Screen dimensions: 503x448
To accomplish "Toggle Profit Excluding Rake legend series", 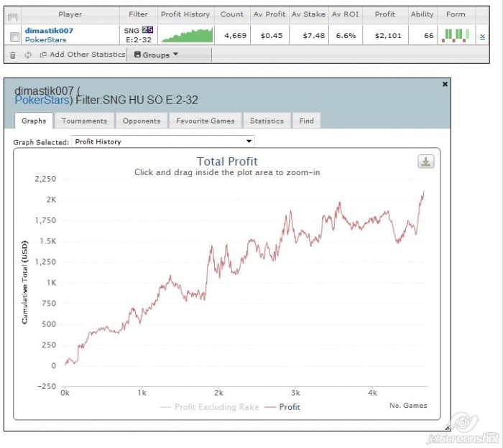I will pyautogui.click(x=210, y=407).
